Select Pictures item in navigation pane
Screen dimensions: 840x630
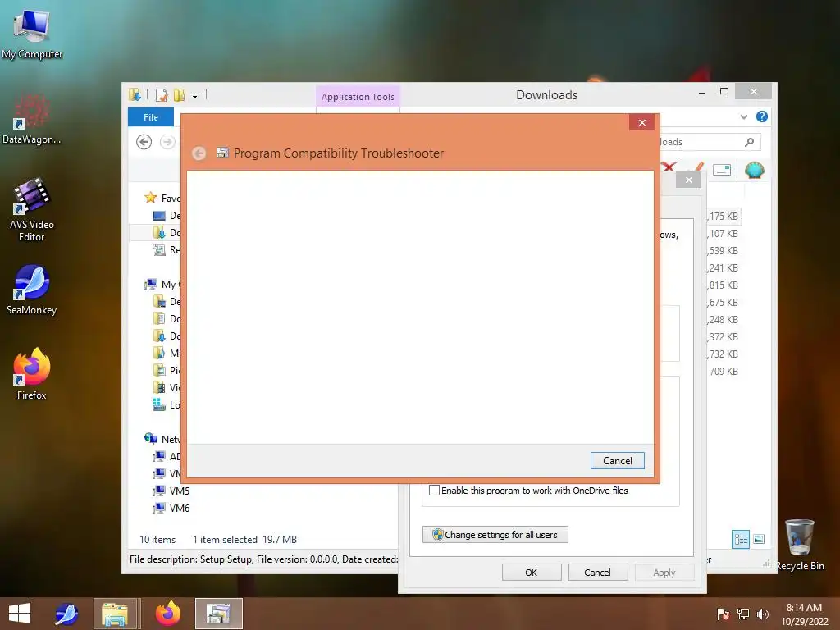pos(167,370)
